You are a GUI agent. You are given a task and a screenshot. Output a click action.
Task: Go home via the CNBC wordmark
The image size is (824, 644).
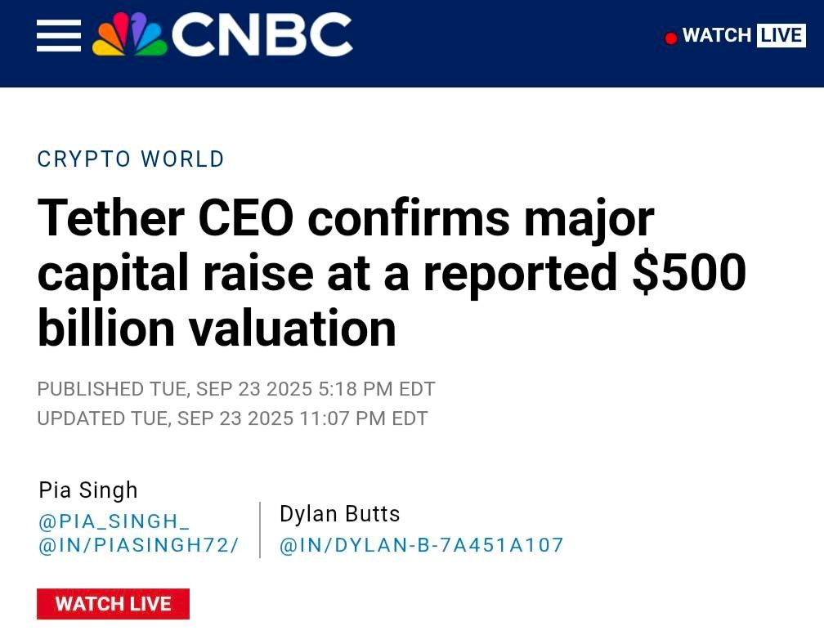pyautogui.click(x=262, y=34)
